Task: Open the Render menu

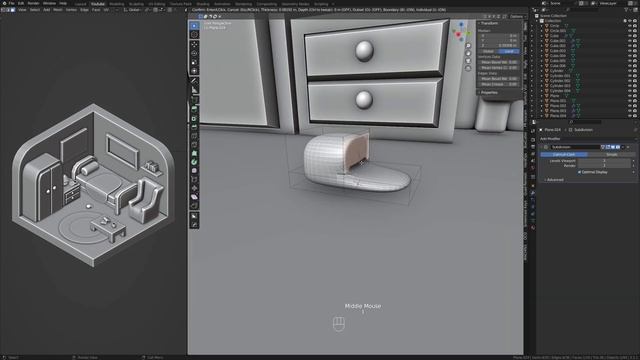Action: [x=33, y=3]
